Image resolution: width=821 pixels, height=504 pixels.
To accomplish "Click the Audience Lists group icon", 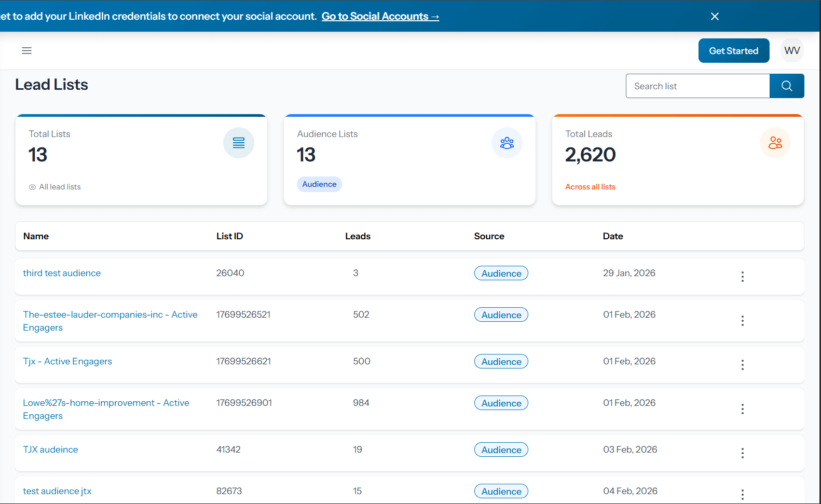I will point(507,143).
